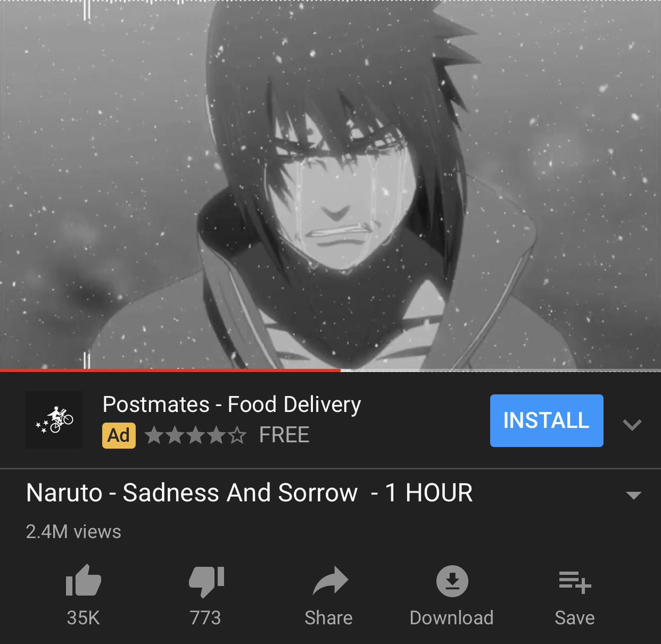Click the 773 dislikes count
661x644 pixels.
click(205, 618)
